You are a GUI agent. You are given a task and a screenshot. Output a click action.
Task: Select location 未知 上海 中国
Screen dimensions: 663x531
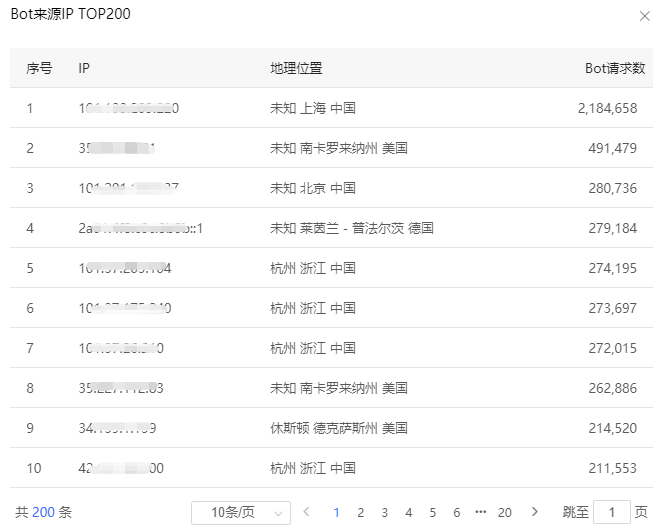point(312,108)
